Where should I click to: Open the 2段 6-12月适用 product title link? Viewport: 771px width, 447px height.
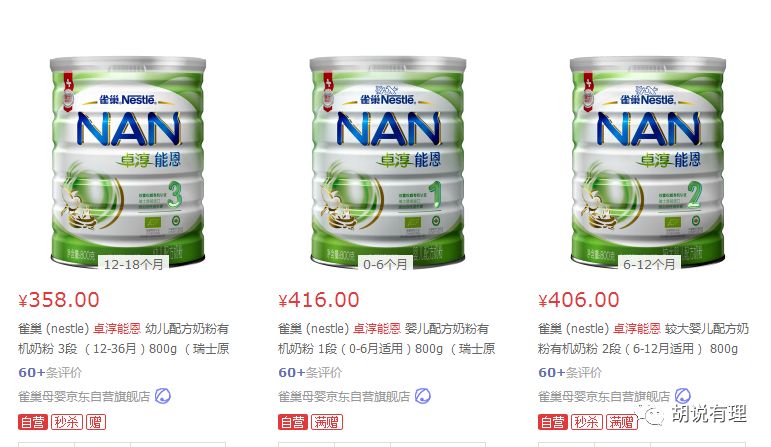(x=644, y=338)
